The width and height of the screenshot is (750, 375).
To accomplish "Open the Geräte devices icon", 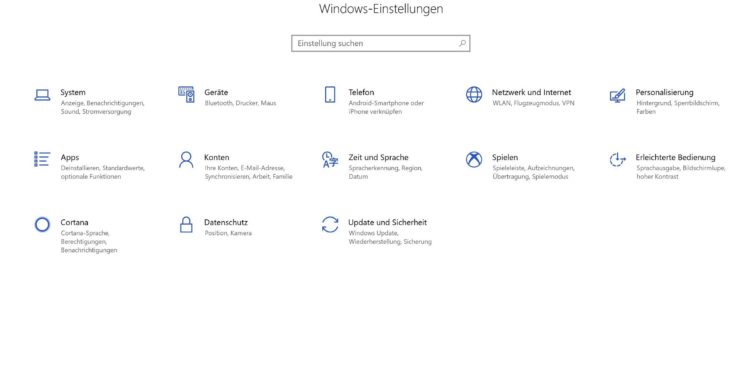I will coord(186,95).
